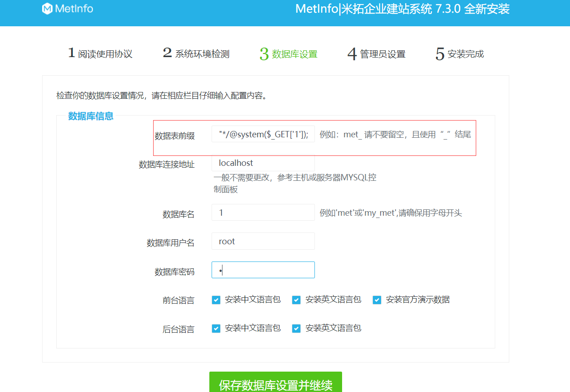
Task: Uncheck 安装中文语言包 under 前台语言
Action: tap(216, 300)
